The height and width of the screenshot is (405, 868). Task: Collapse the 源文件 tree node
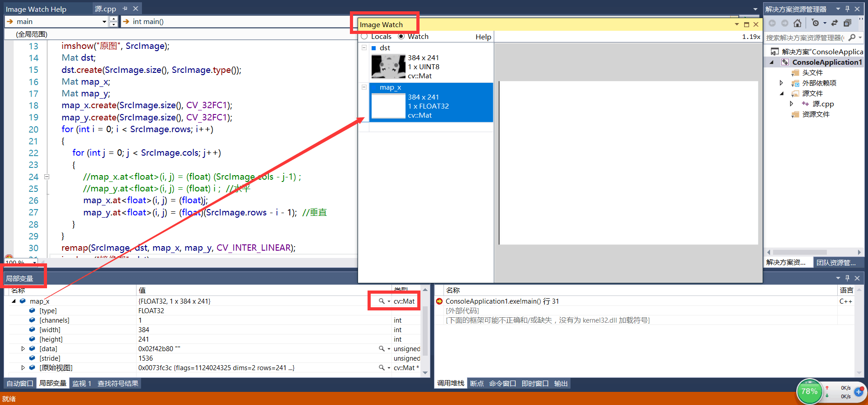click(x=782, y=93)
